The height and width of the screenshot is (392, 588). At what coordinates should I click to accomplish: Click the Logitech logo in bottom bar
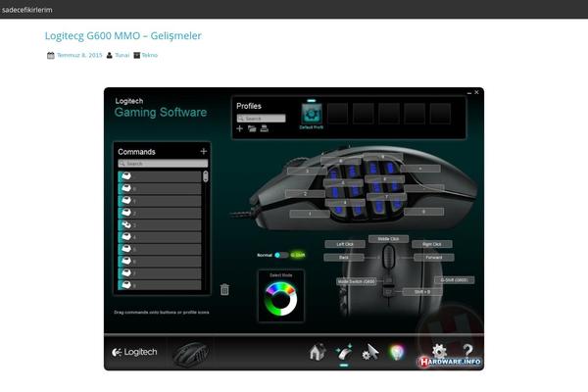[134, 352]
